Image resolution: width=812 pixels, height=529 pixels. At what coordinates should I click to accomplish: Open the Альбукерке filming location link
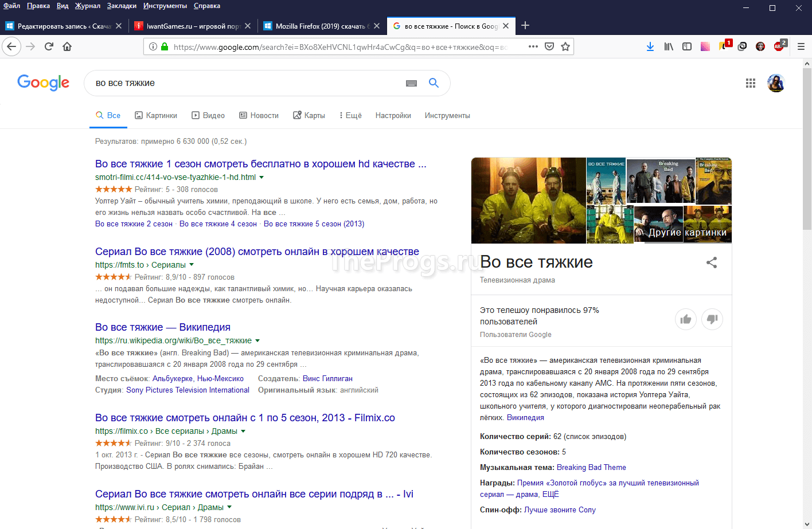tap(173, 379)
